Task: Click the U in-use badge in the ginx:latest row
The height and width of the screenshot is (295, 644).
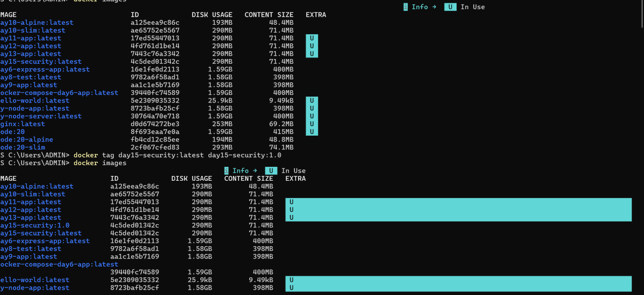Action: [312, 124]
